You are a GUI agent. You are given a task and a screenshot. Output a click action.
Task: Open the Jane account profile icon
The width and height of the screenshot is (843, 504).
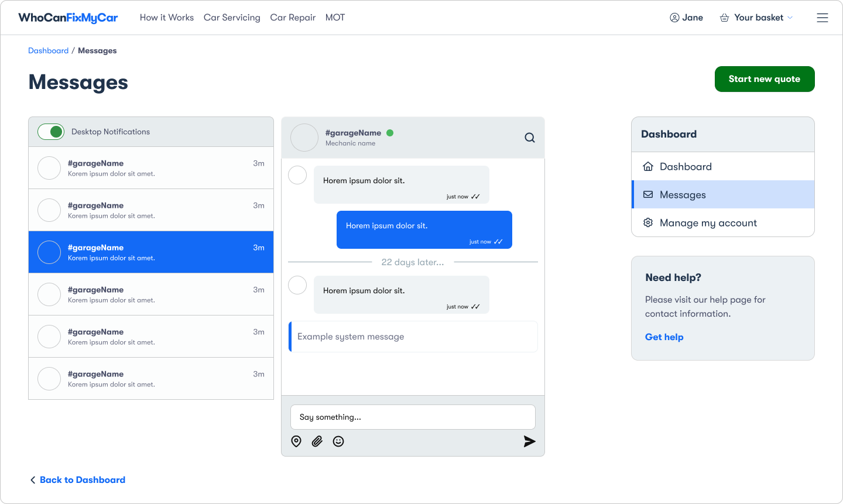673,17
